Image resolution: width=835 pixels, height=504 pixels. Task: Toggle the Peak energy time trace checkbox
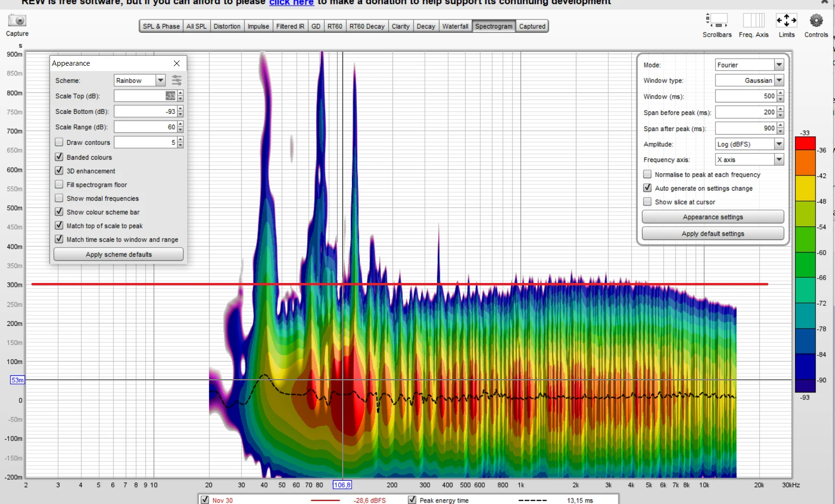point(412,500)
